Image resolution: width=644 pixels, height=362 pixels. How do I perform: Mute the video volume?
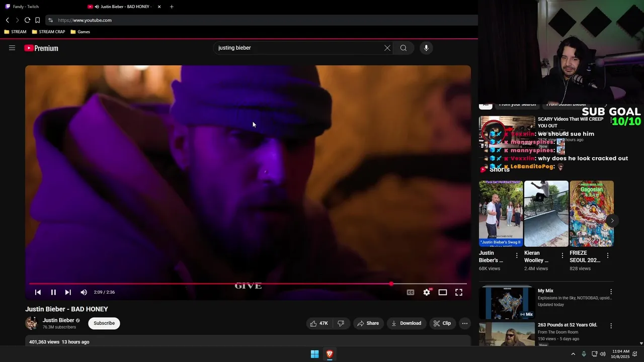[84, 292]
